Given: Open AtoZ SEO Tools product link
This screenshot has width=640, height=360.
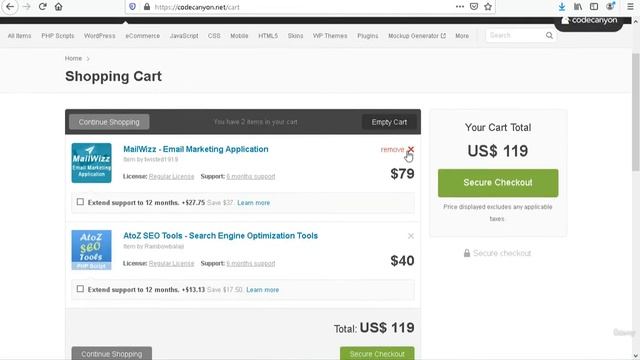Looking at the screenshot, I should (x=220, y=236).
